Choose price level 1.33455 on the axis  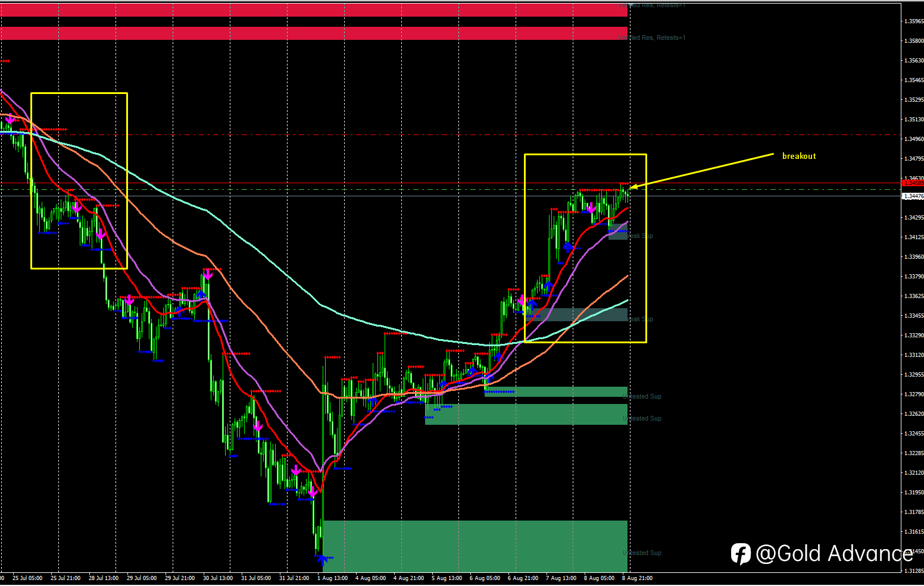pos(914,316)
